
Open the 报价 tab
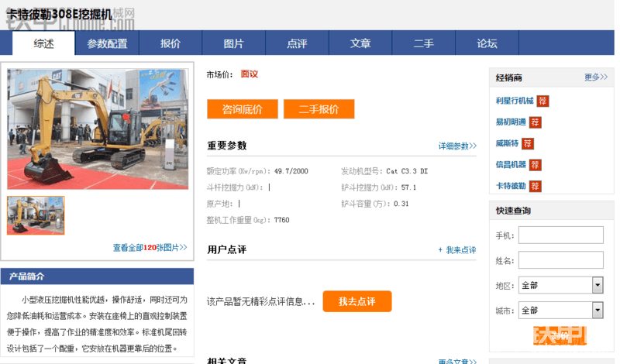[170, 43]
